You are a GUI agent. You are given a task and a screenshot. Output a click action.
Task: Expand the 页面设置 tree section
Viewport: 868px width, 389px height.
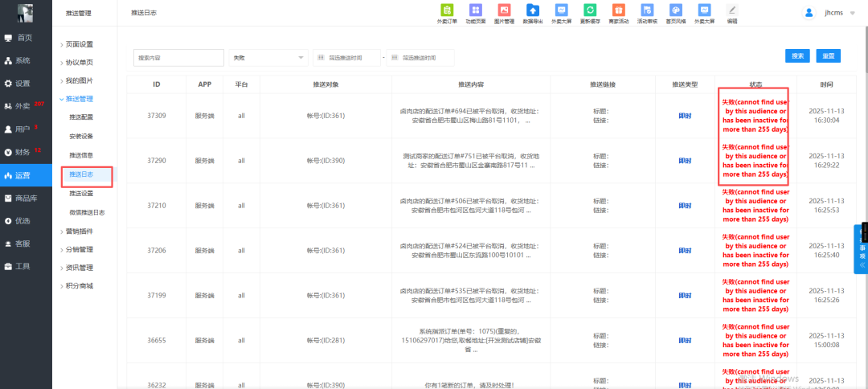coord(79,44)
